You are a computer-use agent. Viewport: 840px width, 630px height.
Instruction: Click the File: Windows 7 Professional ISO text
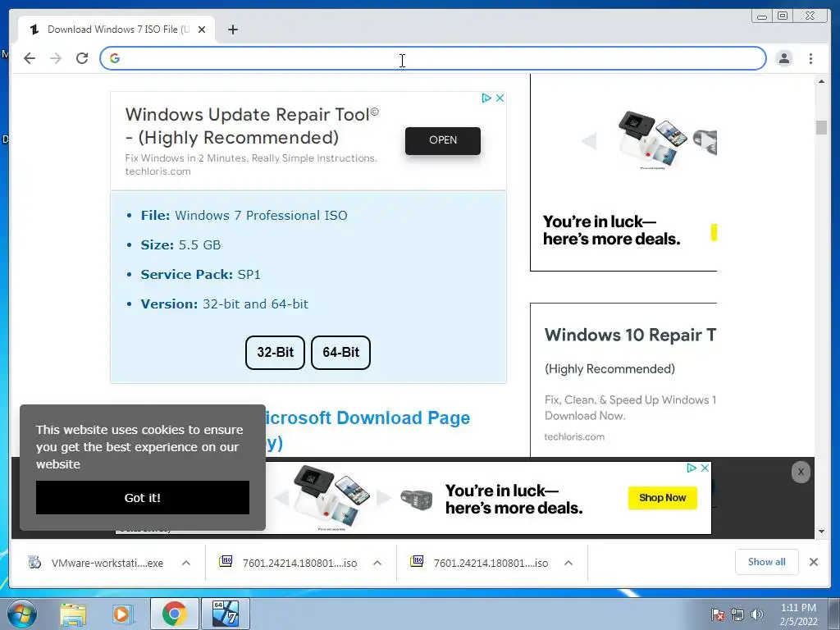(x=244, y=216)
